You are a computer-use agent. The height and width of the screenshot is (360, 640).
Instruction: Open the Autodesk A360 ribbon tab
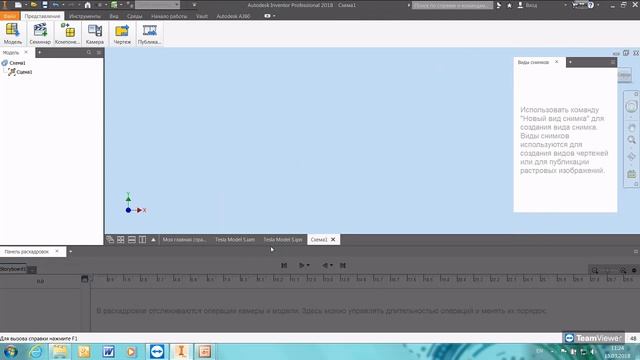coord(233,16)
